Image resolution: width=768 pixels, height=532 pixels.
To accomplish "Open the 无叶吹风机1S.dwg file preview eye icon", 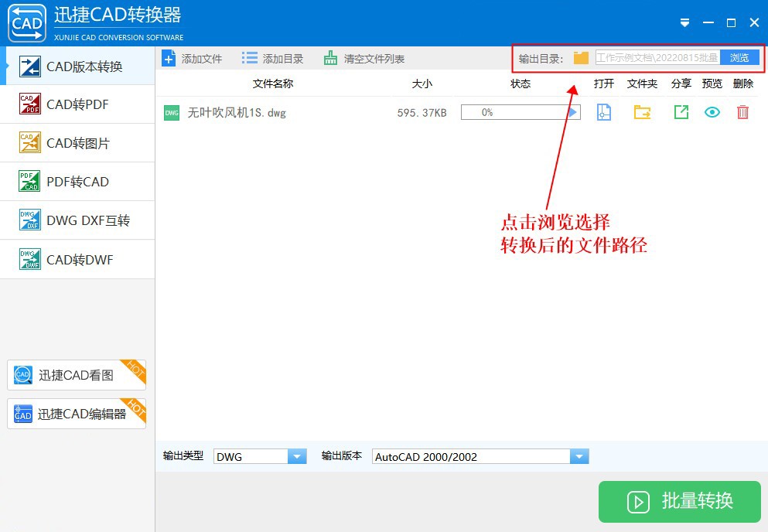I will coord(712,112).
